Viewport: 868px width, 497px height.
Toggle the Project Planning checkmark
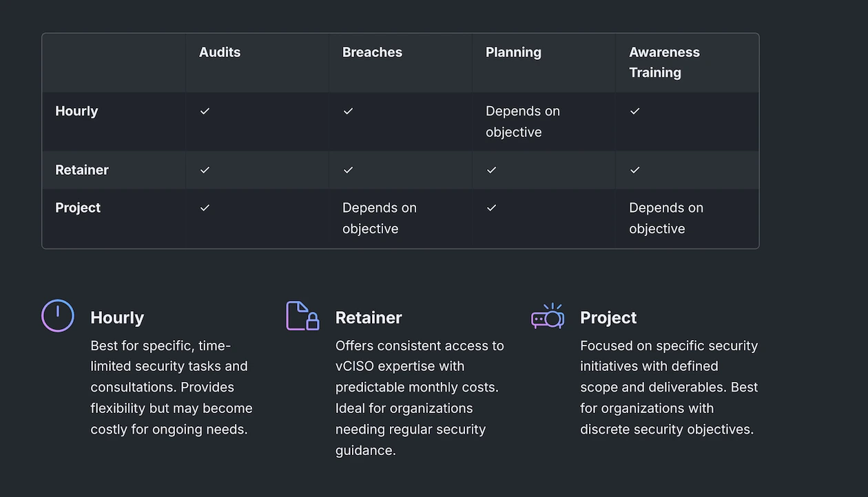point(491,207)
